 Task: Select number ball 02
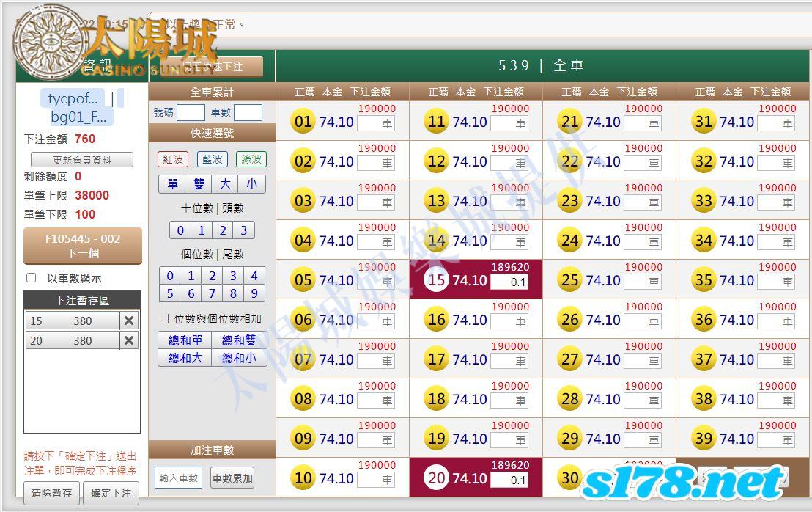point(303,161)
